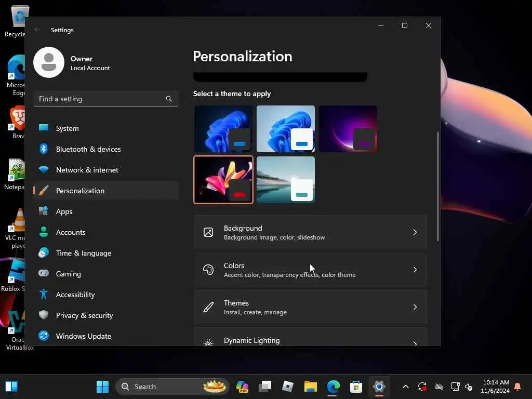This screenshot has height=399, width=532.
Task: Open Bluetooth & devices settings
Action: click(106, 149)
